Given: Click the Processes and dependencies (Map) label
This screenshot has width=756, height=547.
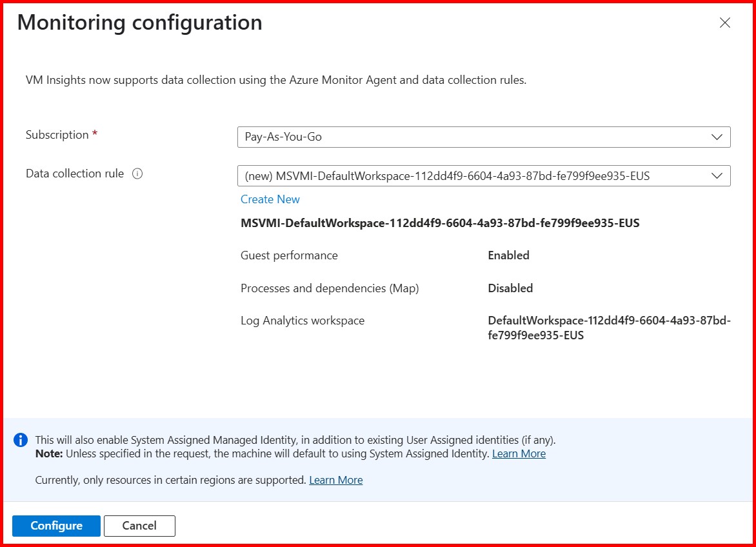Looking at the screenshot, I should (x=330, y=288).
